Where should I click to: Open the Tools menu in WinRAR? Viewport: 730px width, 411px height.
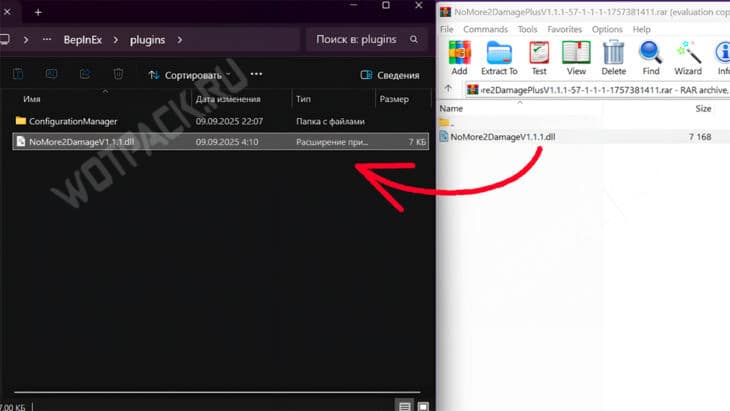click(x=527, y=29)
